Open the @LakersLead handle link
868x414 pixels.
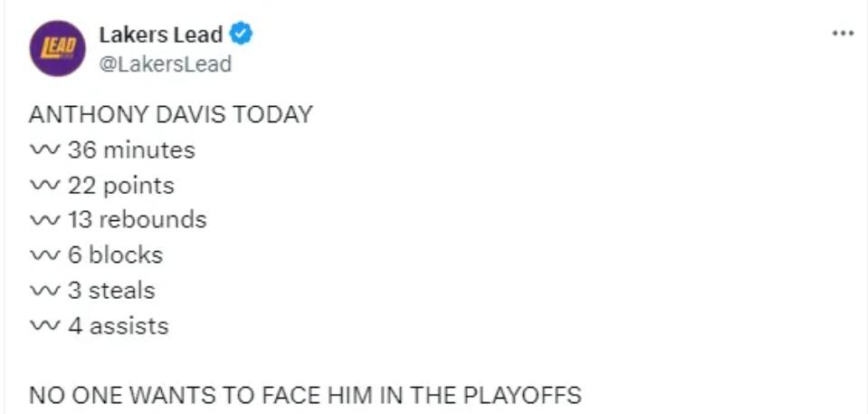pos(165,63)
